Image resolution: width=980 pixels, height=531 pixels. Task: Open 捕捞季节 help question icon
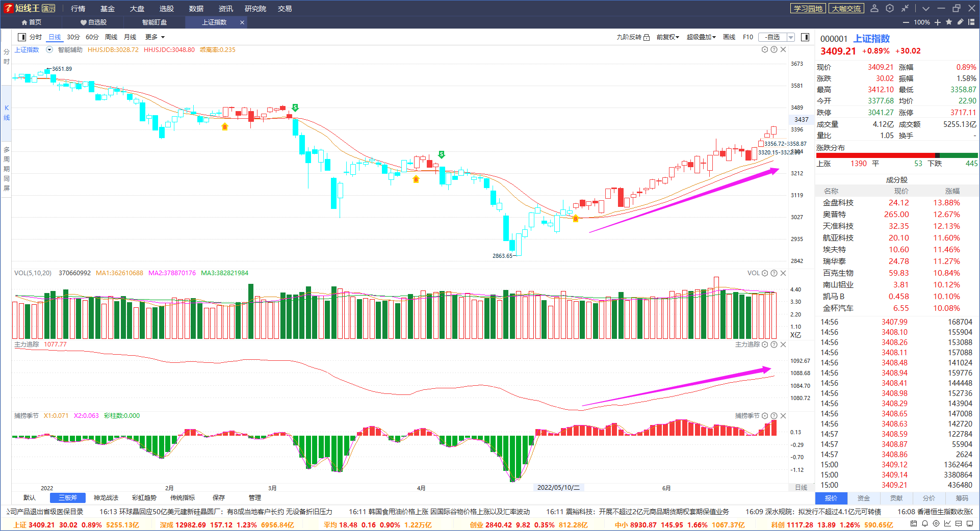pyautogui.click(x=774, y=416)
